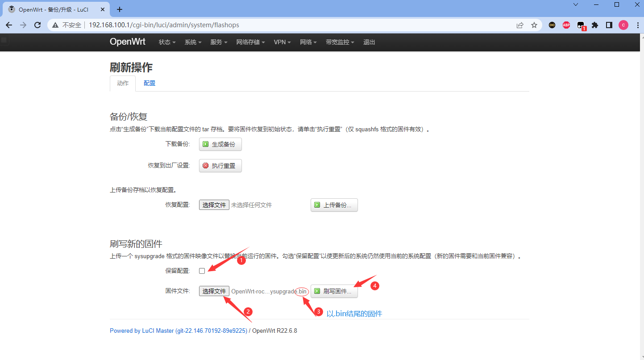Screen dimensions: 644x360
Task: Click the OpenWrt brand logo link
Action: click(128, 42)
